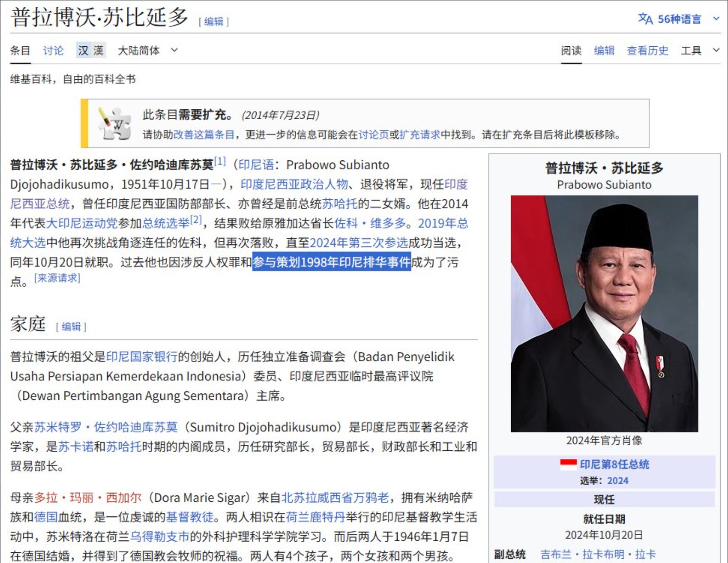Follow the 改善这篇条目 link

[x=204, y=135]
